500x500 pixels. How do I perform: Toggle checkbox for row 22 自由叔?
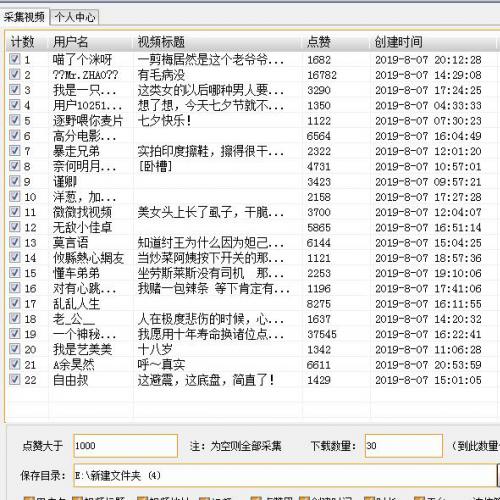[x=15, y=380]
